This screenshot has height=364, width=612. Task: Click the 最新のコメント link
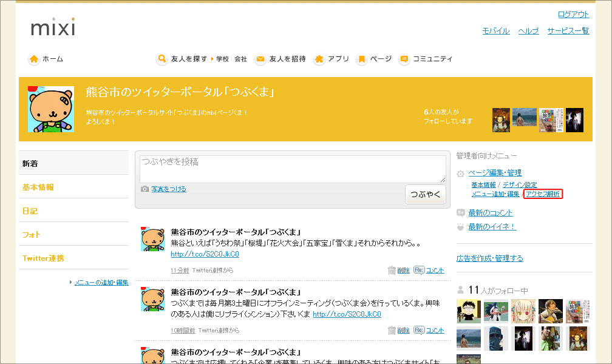tap(490, 213)
